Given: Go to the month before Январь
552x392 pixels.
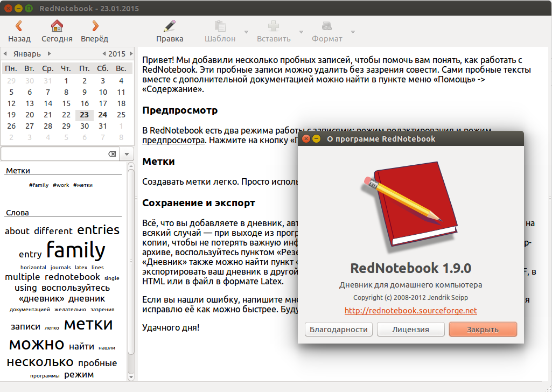Looking at the screenshot, I should (5, 54).
